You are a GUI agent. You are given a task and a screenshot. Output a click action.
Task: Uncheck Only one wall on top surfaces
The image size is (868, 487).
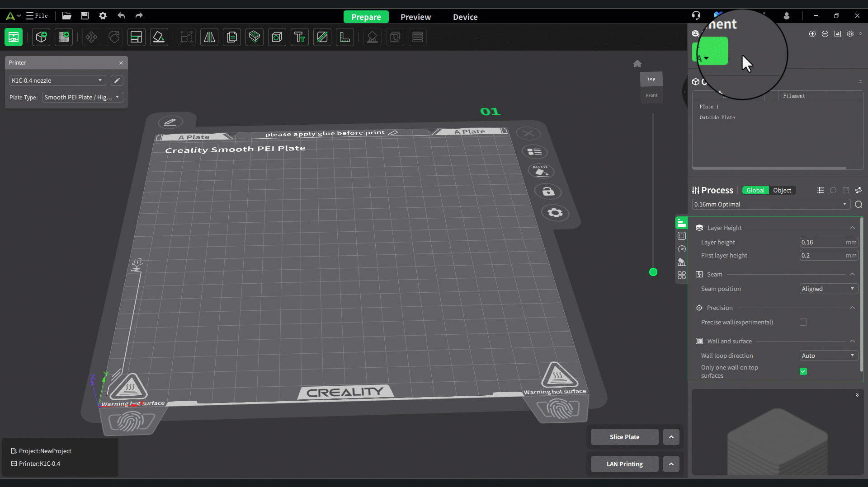click(803, 371)
